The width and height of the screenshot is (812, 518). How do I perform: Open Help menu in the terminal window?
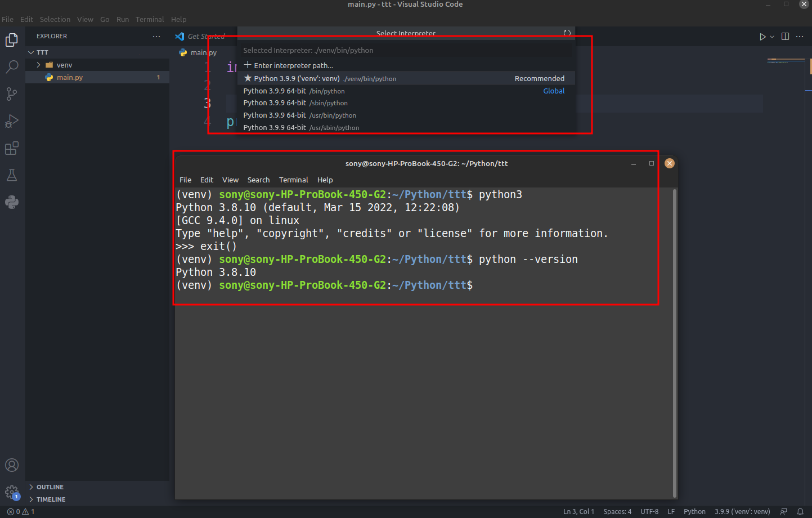(x=325, y=180)
